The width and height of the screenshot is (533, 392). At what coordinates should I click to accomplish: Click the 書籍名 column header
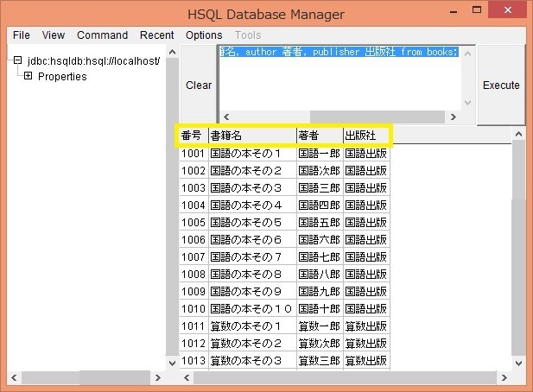(x=252, y=136)
